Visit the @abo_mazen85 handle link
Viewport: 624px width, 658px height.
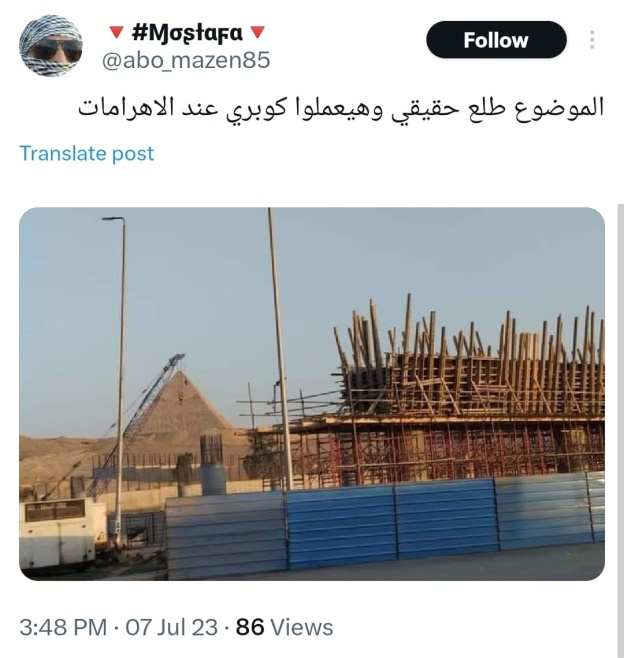pos(186,60)
